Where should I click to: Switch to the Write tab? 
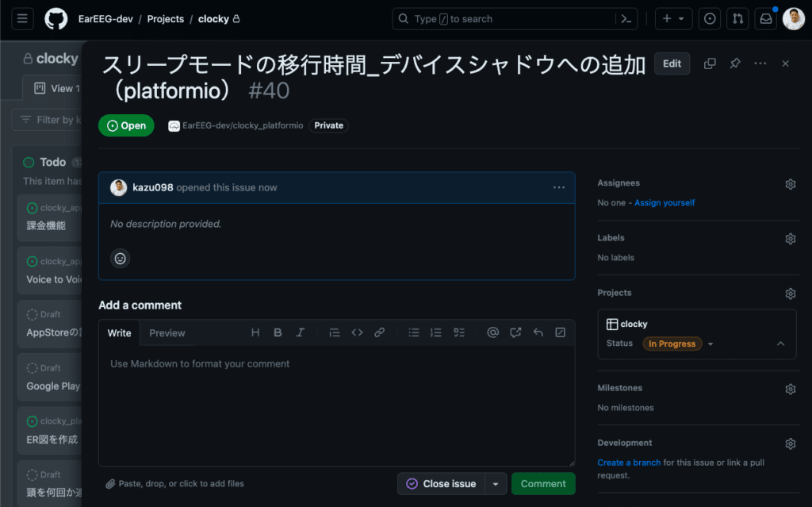click(x=119, y=333)
